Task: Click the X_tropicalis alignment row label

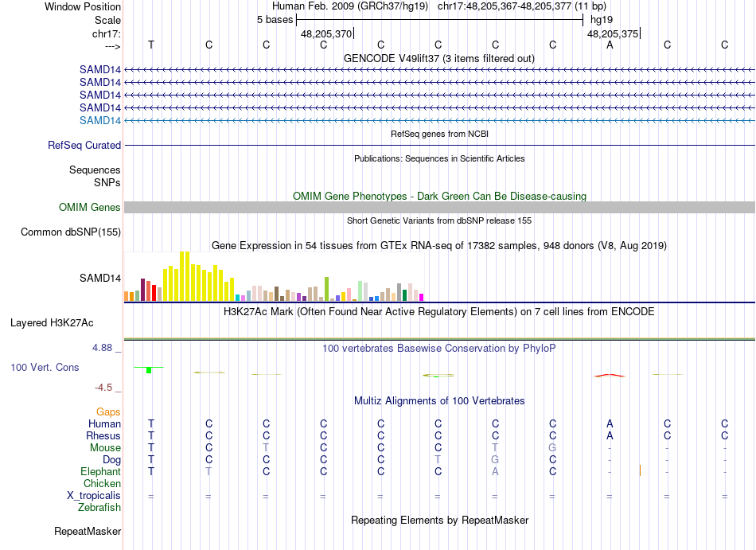Action: 94,496
